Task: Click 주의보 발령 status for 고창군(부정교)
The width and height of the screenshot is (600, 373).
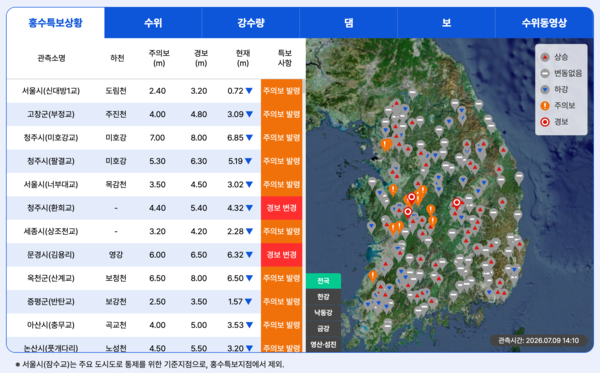Action: click(x=282, y=114)
